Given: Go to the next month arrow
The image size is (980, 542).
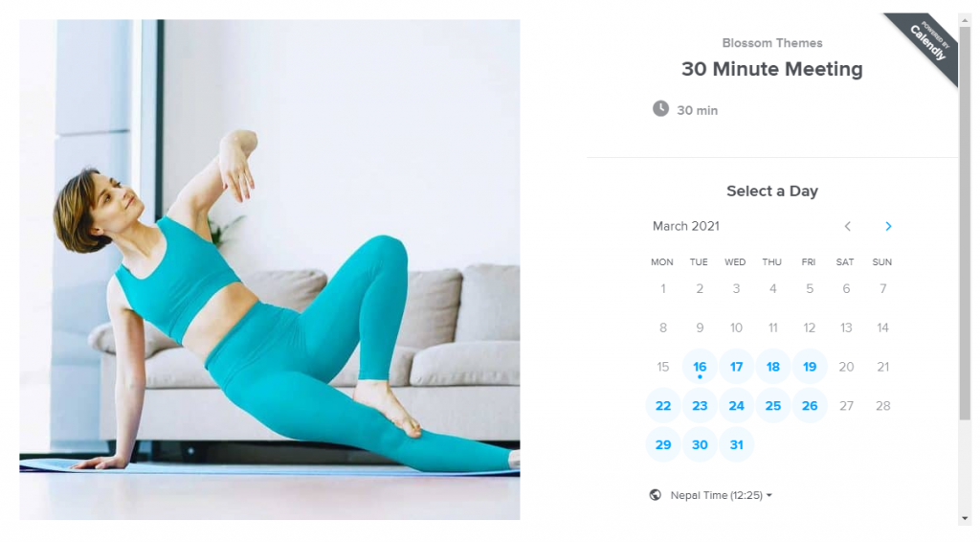Looking at the screenshot, I should [888, 226].
